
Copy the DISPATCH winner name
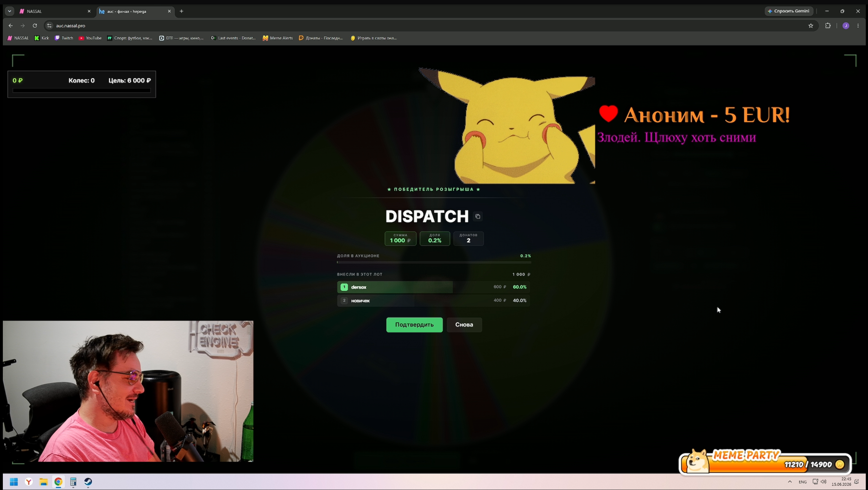pos(477,217)
